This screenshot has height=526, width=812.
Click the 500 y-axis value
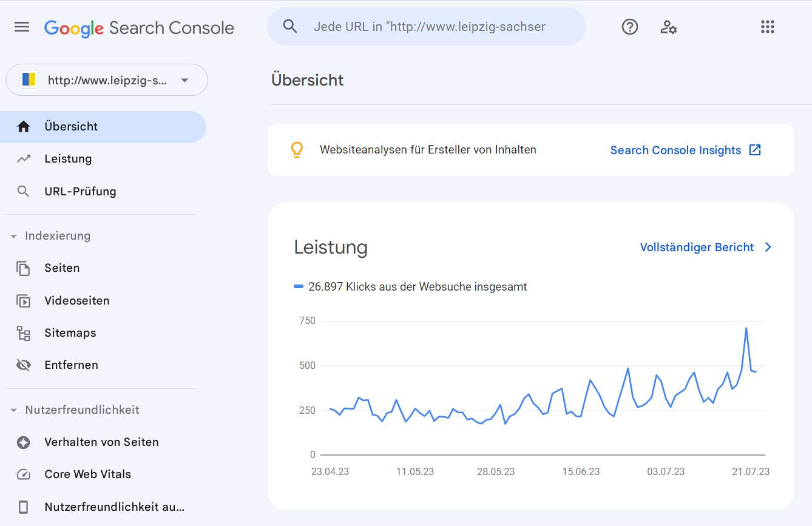[x=307, y=365]
